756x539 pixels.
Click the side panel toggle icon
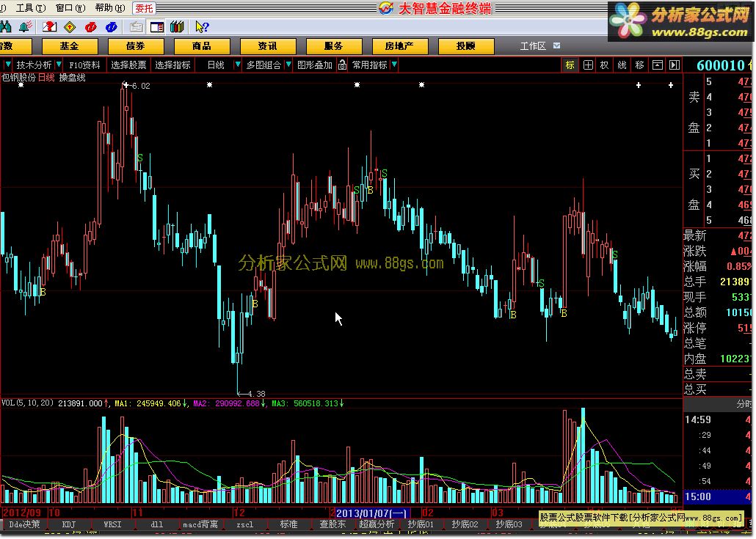click(x=675, y=65)
